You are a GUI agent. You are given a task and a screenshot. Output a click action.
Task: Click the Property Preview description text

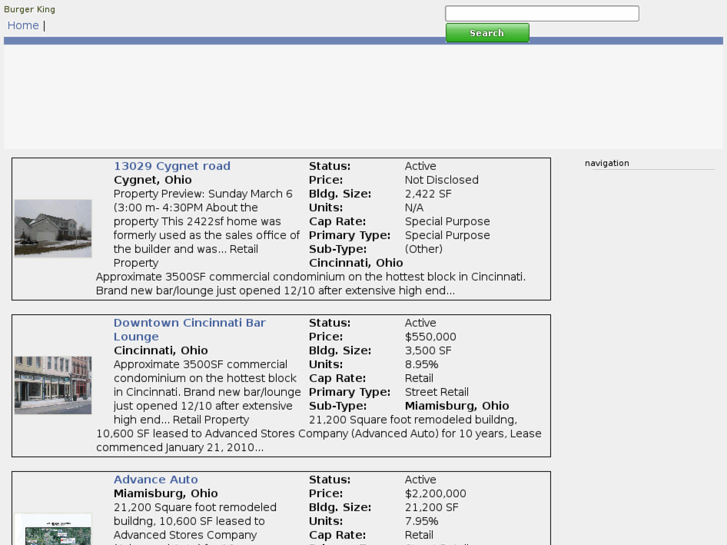[x=203, y=194]
